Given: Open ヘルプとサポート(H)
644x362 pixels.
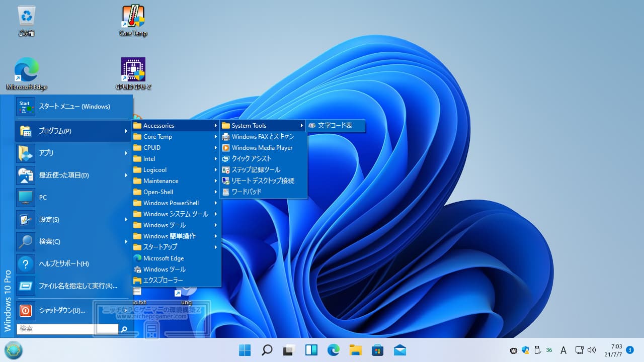Looking at the screenshot, I should point(73,263).
